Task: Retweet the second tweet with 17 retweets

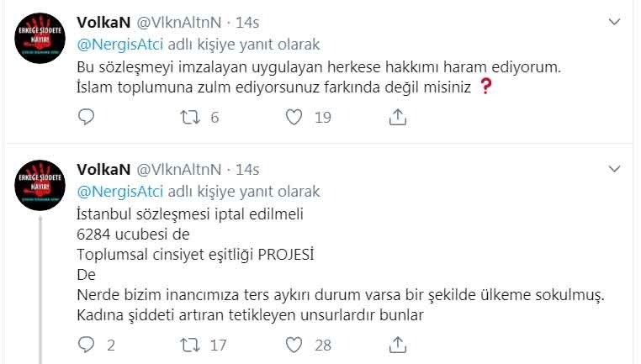Action: pyautogui.click(x=190, y=344)
